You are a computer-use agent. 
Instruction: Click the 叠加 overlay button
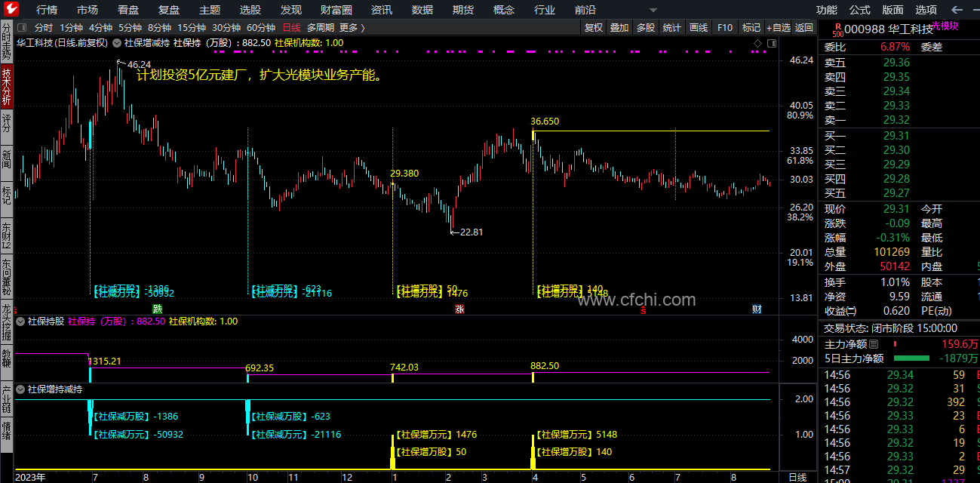point(619,27)
